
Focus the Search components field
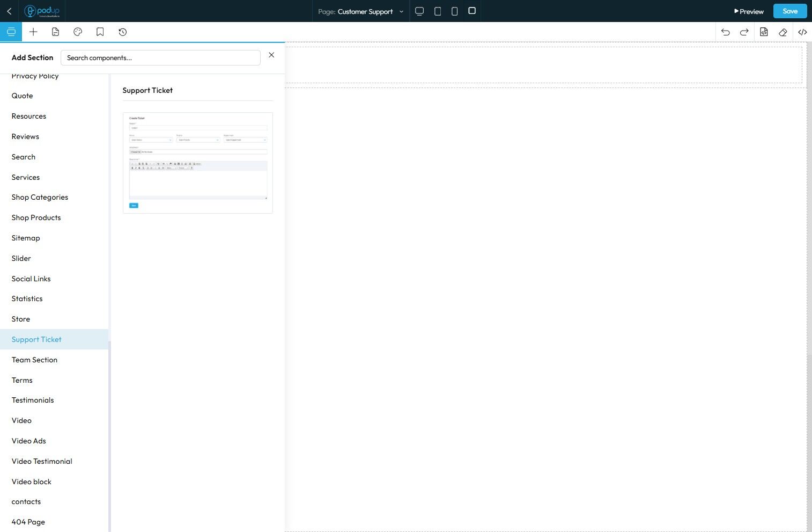tap(160, 58)
